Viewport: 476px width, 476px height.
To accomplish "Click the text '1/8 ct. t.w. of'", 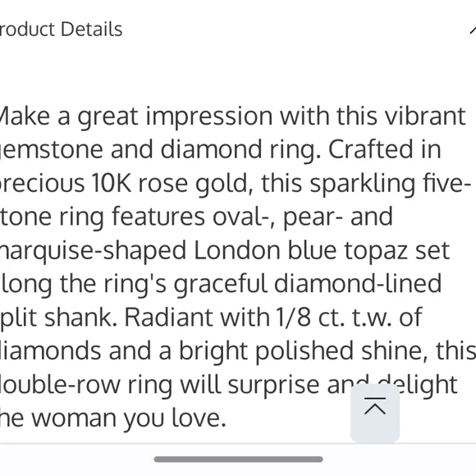I will tap(349, 318).
